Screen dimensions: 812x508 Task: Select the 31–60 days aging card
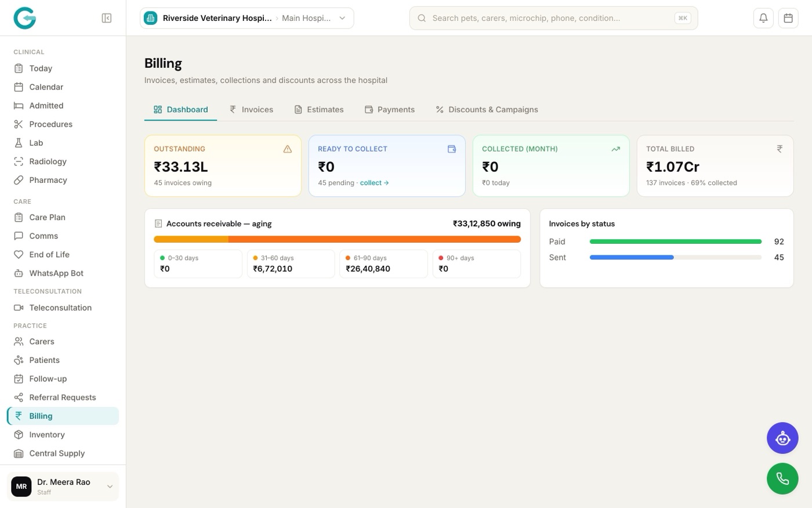tap(291, 264)
